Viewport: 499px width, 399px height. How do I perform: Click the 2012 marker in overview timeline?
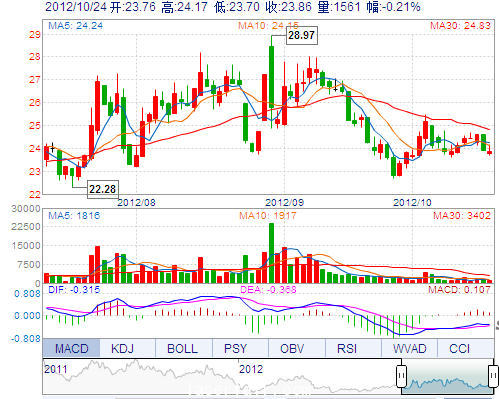pos(251,369)
